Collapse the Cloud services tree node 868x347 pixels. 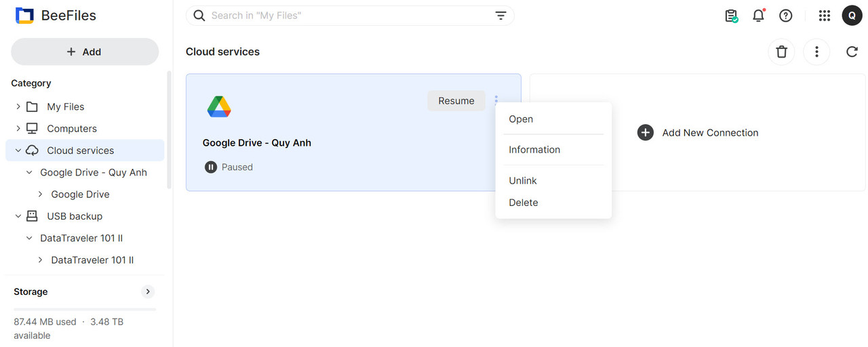pos(18,150)
